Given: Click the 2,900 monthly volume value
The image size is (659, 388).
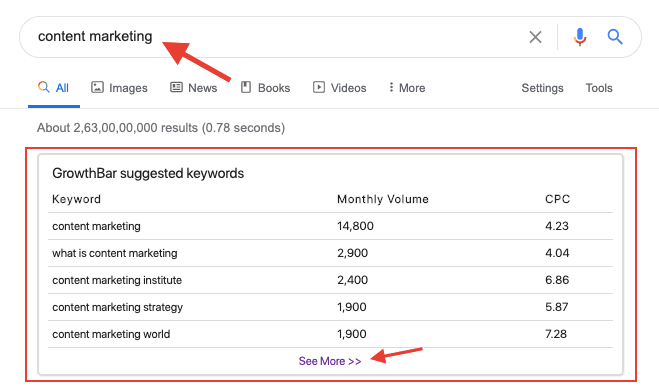Looking at the screenshot, I should pyautogui.click(x=352, y=253).
